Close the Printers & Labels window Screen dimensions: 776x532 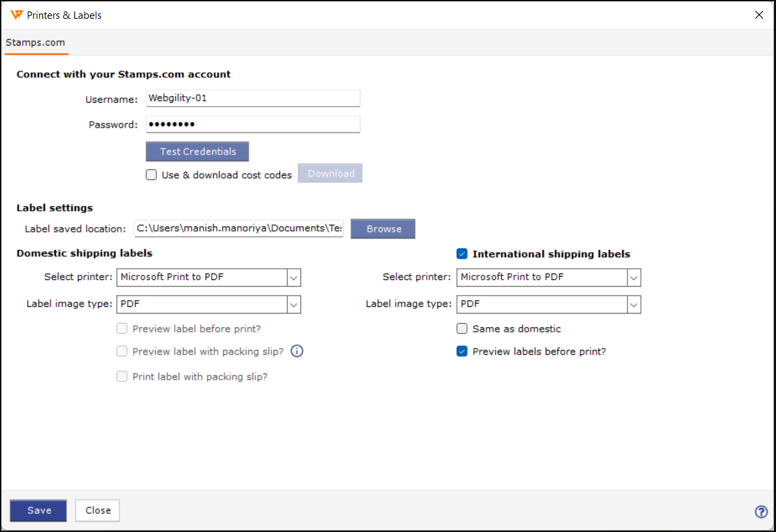tap(759, 15)
